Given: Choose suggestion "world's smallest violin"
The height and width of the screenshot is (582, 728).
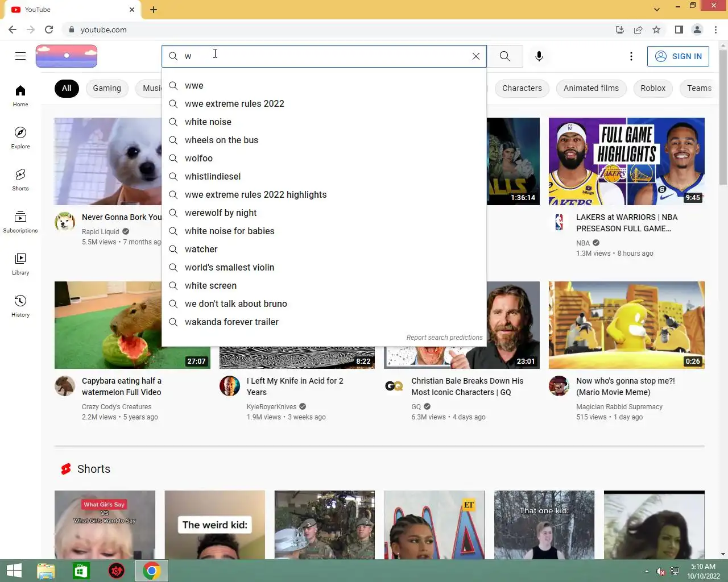Looking at the screenshot, I should point(324,267).
